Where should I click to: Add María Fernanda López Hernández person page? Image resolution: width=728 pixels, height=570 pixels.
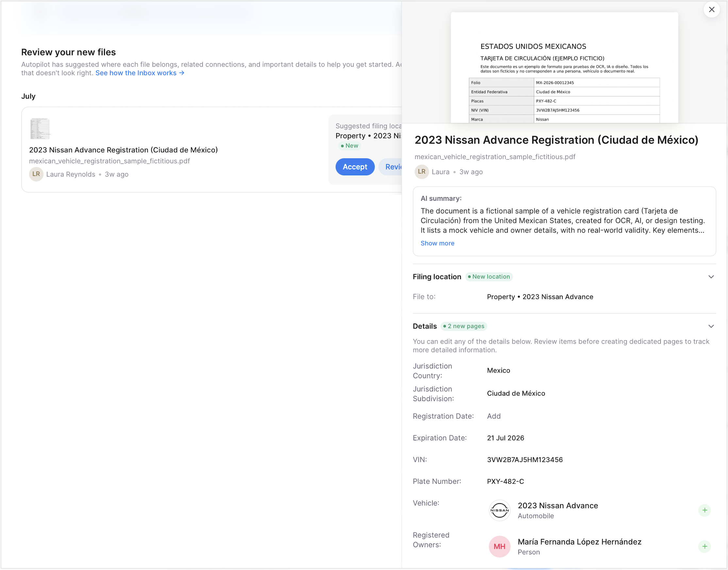pos(704,546)
